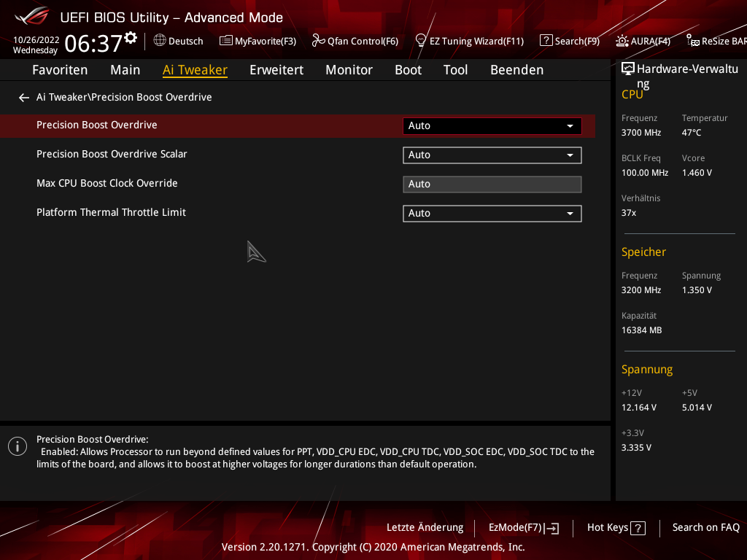Click the 10/26/2022 date
Screen dimensions: 747x560
point(36,40)
